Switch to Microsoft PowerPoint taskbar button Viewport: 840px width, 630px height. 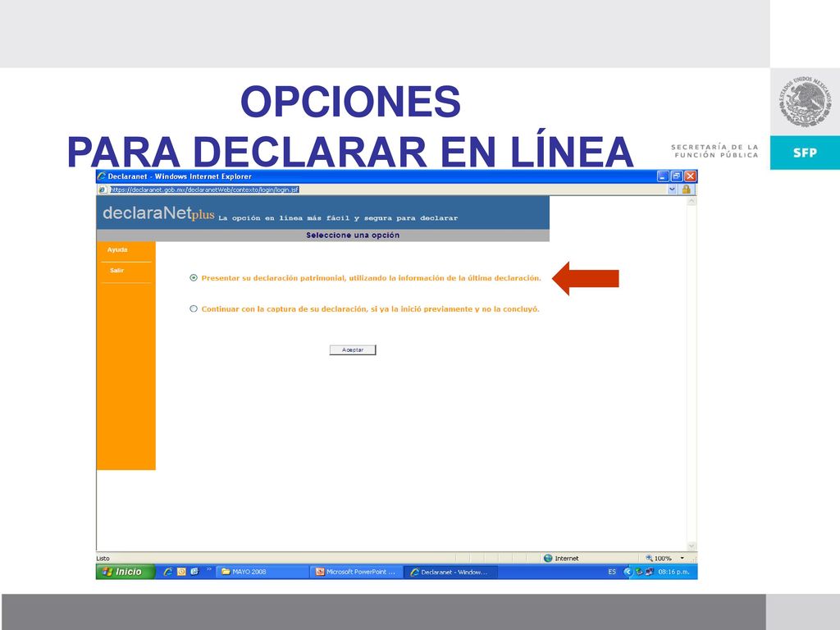coord(356,572)
